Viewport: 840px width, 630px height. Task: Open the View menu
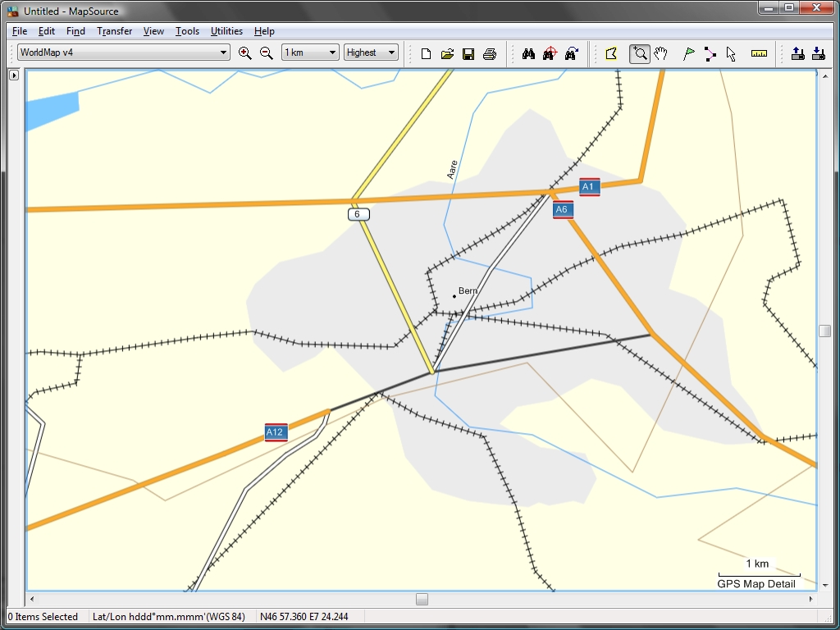point(153,31)
